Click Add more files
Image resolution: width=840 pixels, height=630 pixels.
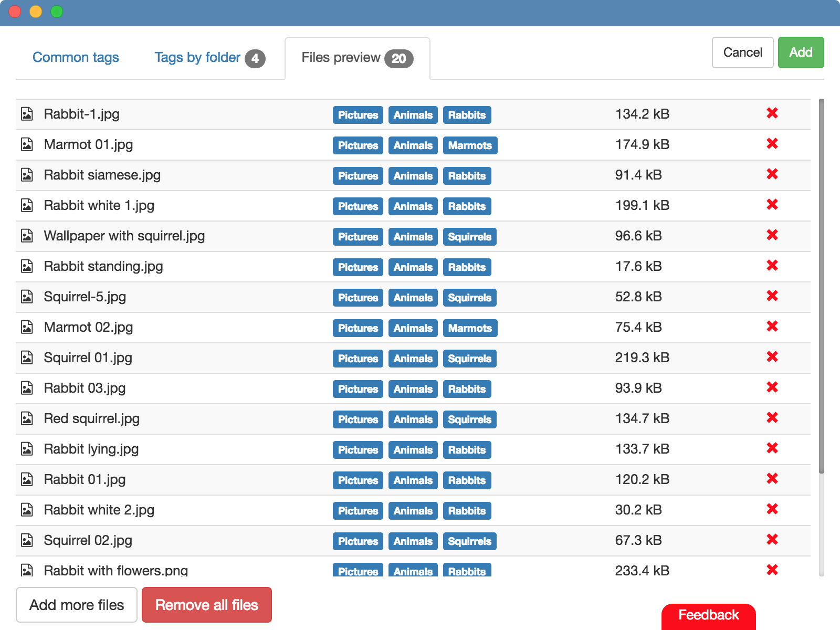[76, 605]
